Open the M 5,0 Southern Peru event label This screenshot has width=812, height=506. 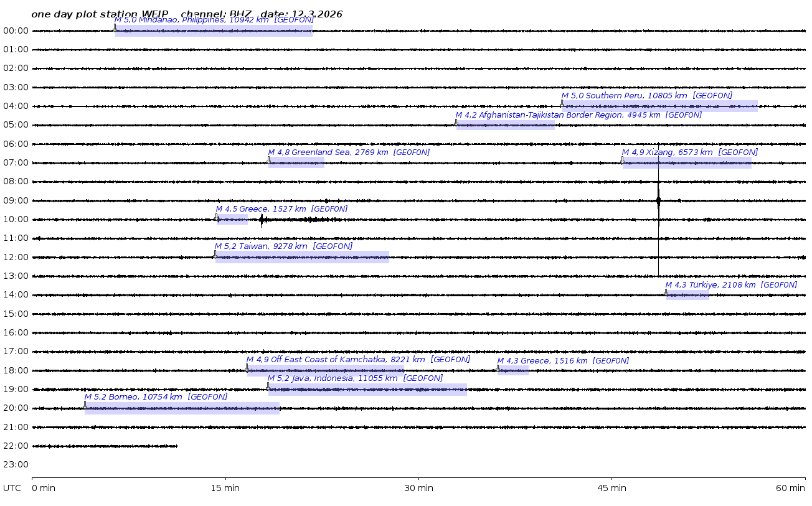[646, 96]
